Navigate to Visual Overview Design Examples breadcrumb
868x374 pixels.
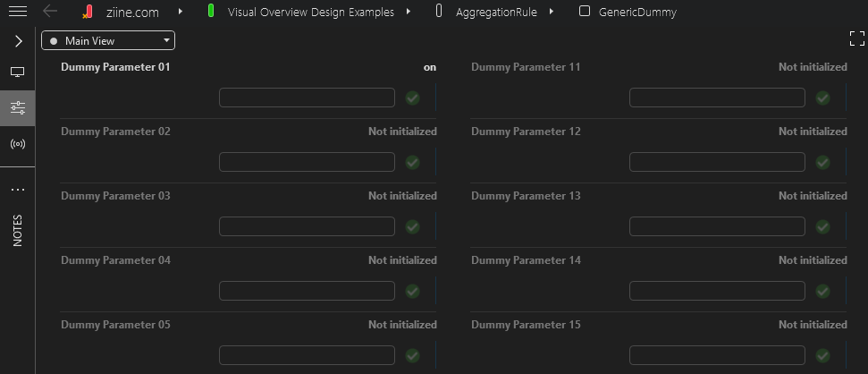point(310,13)
